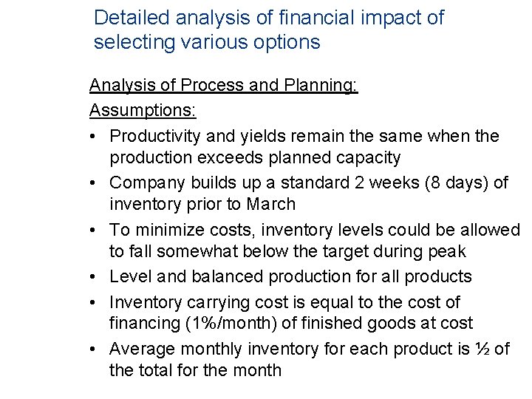Click the line 'the total for the month'
532x399 pixels.
coord(195,370)
